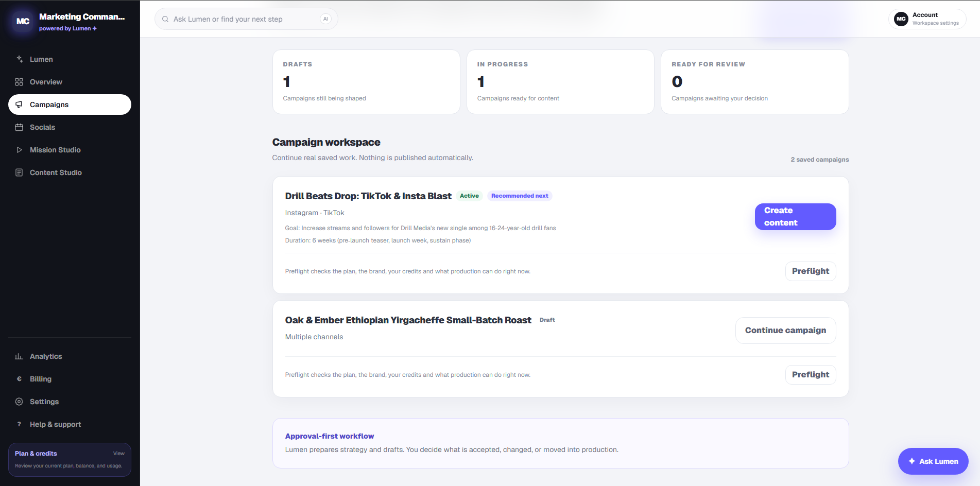The height and width of the screenshot is (486, 980).
Task: Open Help & support
Action: (70, 424)
